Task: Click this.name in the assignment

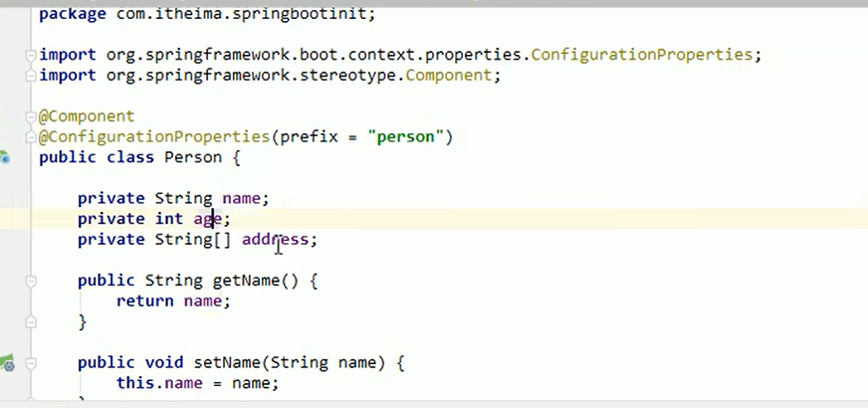Action: (x=159, y=383)
